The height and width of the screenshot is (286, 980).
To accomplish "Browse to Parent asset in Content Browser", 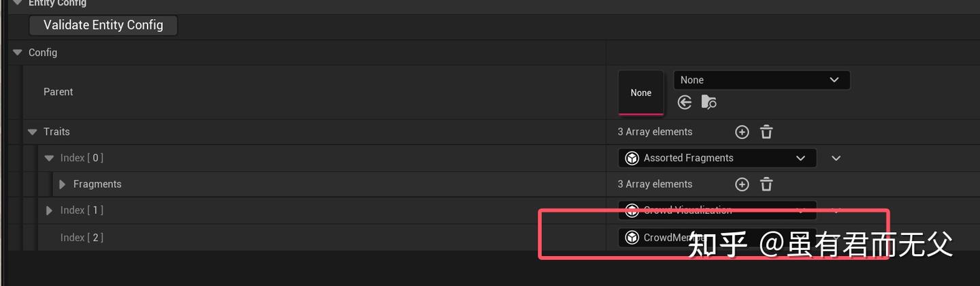I will [x=708, y=102].
